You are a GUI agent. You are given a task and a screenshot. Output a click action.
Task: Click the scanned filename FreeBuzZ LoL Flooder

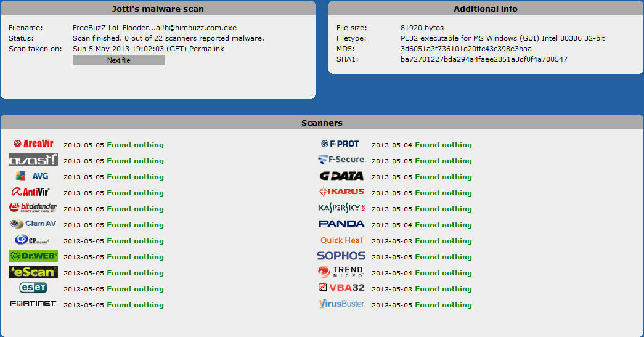[x=155, y=28]
